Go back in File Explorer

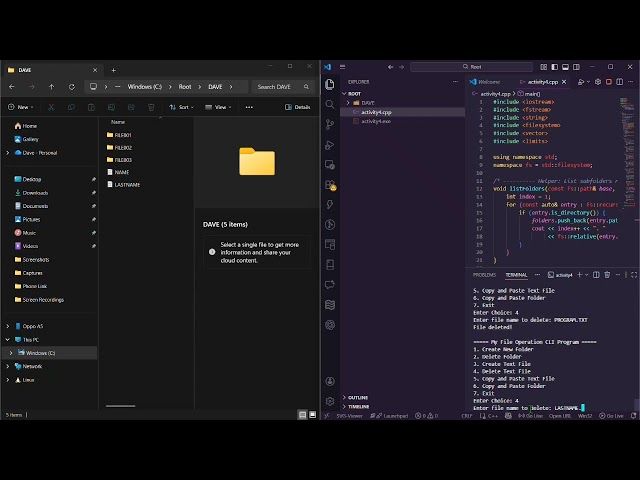(12, 87)
